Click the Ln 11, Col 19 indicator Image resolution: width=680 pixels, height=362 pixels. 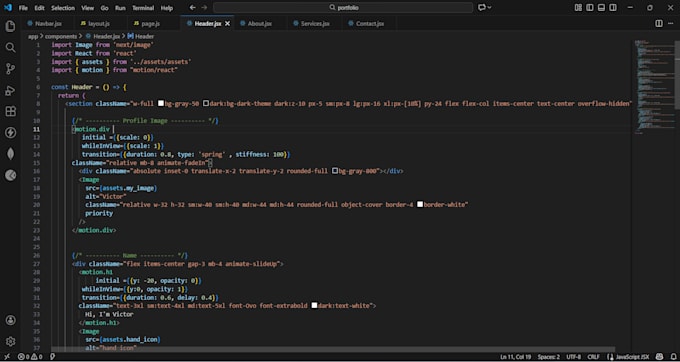coord(515,356)
